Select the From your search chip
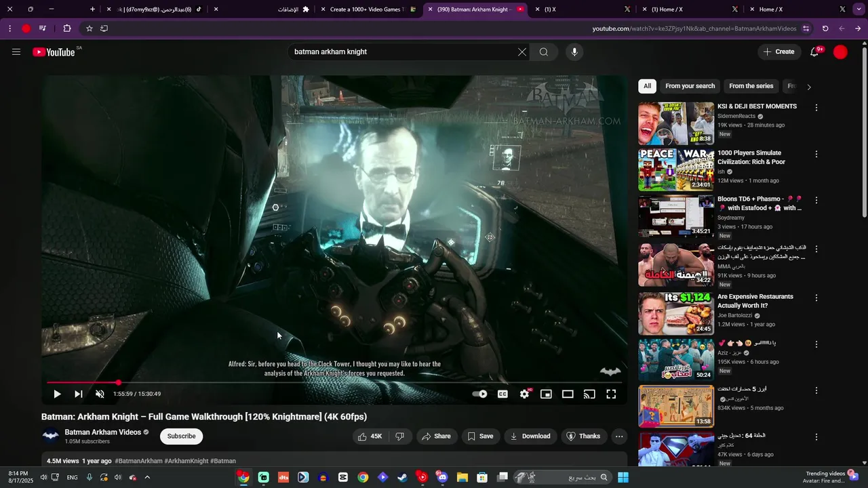Viewport: 868px width, 488px height. click(x=690, y=86)
